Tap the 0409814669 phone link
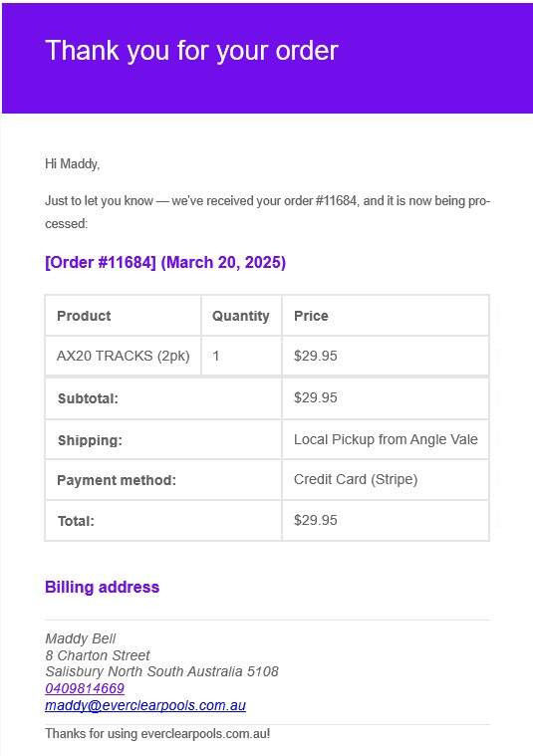 pyautogui.click(x=85, y=688)
